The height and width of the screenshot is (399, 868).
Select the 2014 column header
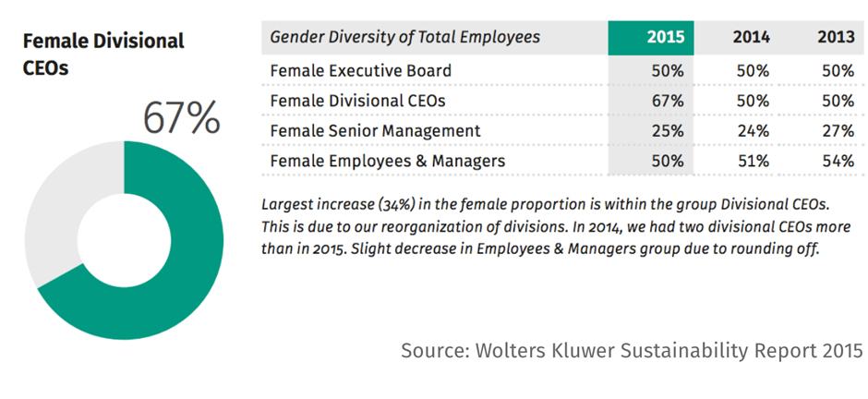(x=751, y=38)
